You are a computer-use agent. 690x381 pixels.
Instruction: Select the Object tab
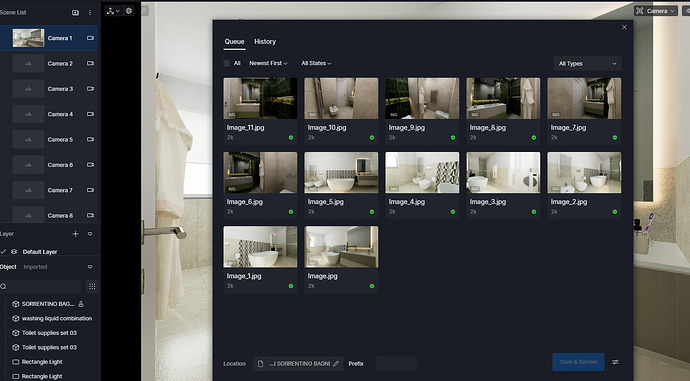[8, 267]
